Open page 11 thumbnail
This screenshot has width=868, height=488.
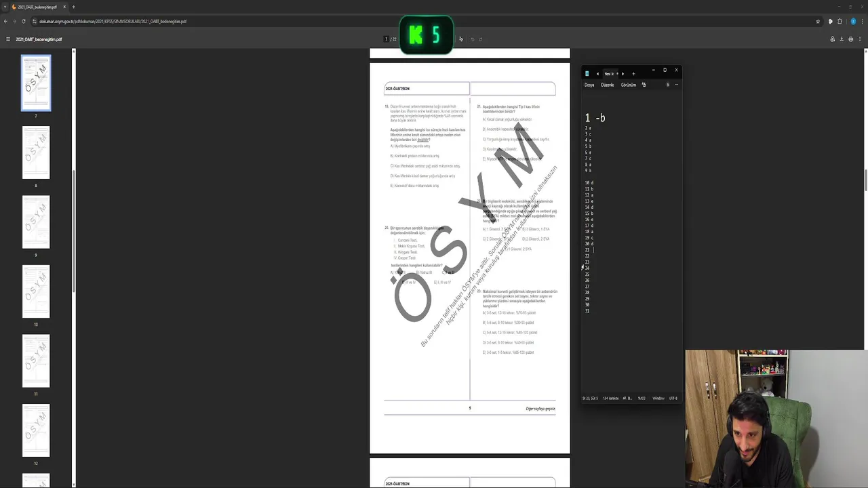coord(36,361)
